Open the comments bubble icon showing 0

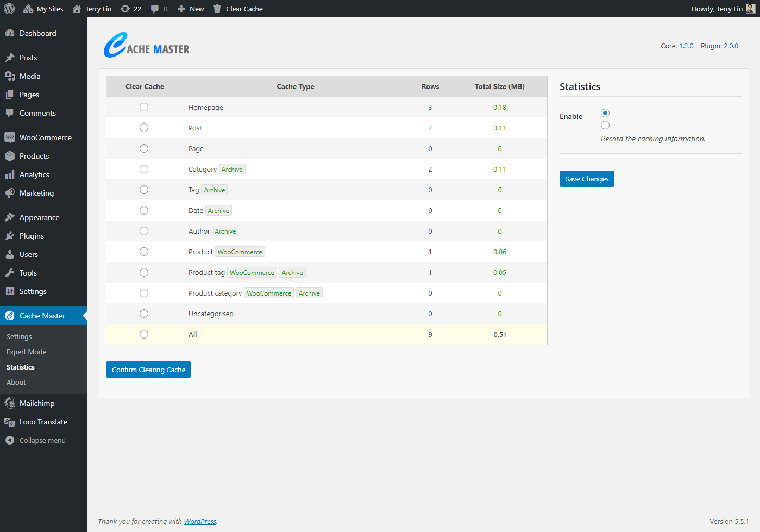155,9
